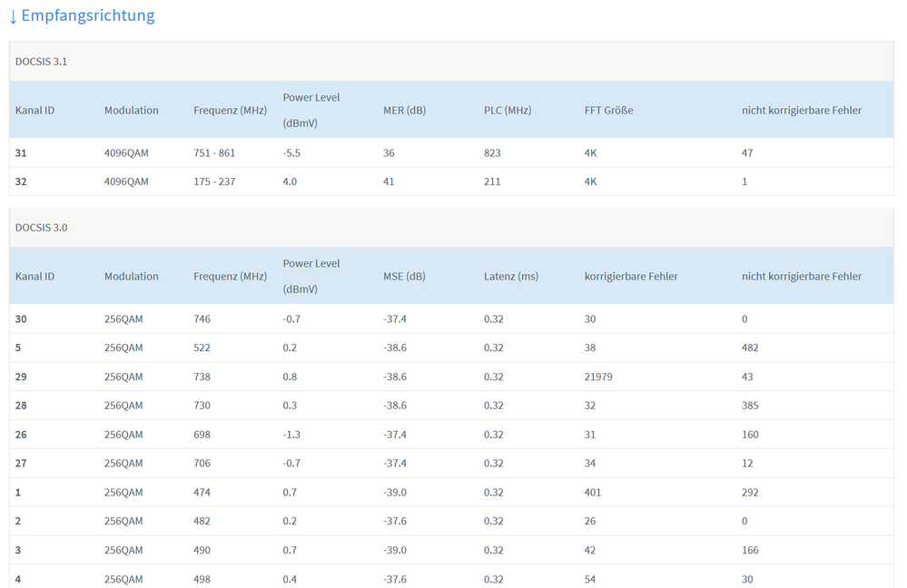Click the down arrow beside Empfangsrichtung

click(x=13, y=16)
